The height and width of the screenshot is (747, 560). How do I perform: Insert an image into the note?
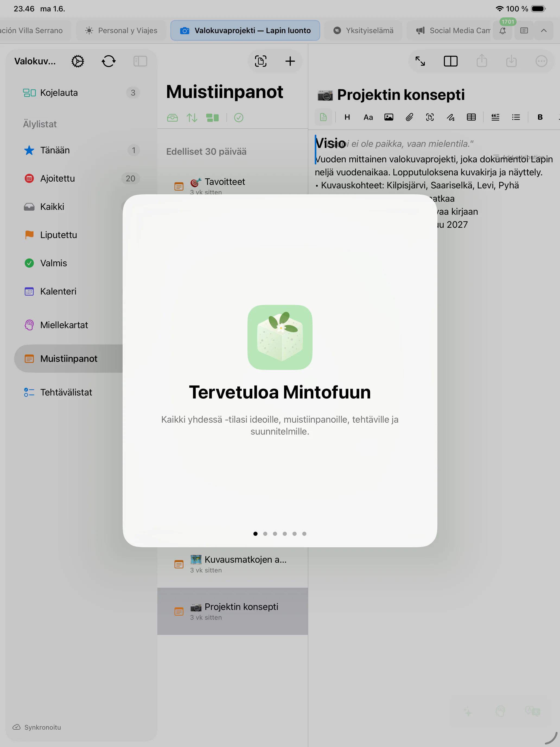point(389,117)
